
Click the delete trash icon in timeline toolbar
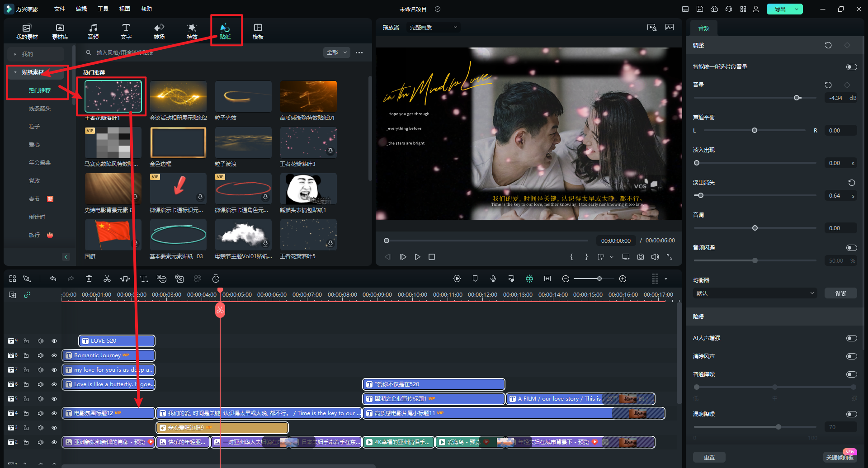point(89,279)
